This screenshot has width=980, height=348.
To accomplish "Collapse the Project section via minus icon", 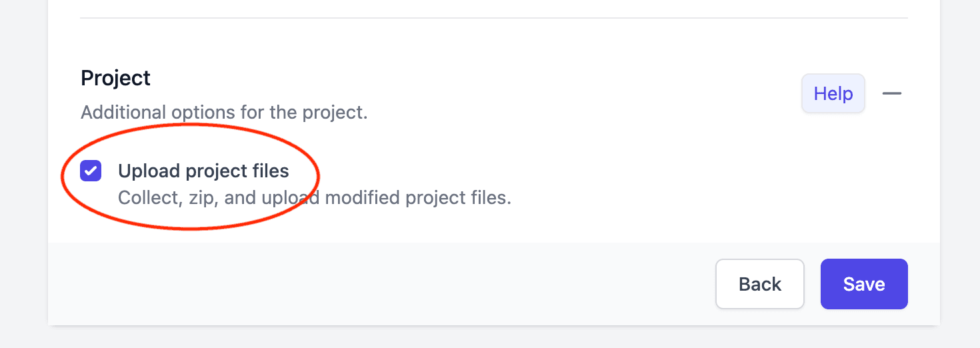I will tap(892, 93).
